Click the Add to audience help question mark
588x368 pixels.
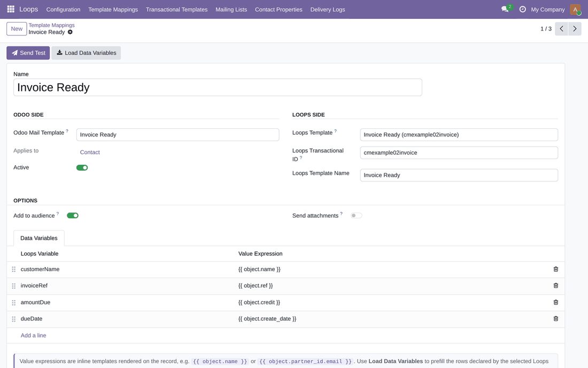pos(57,213)
